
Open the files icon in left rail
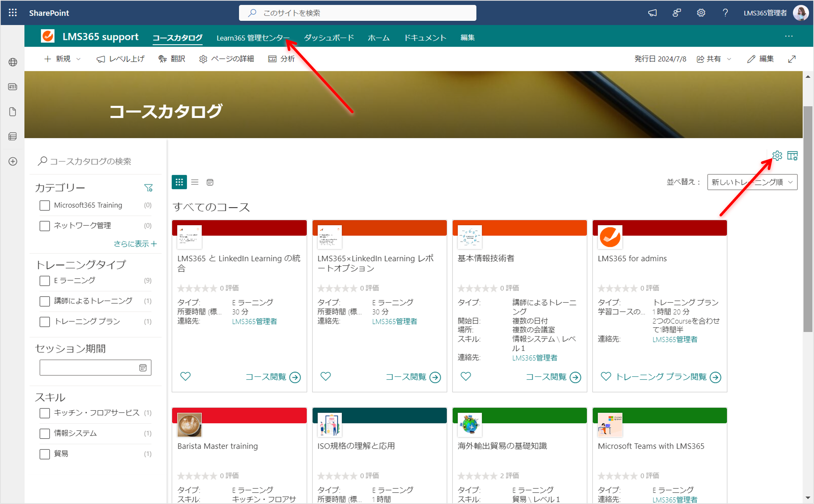13,111
